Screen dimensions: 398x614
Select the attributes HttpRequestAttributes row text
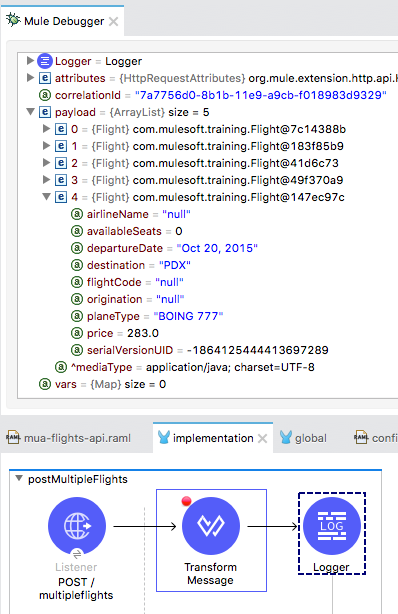pos(226,78)
